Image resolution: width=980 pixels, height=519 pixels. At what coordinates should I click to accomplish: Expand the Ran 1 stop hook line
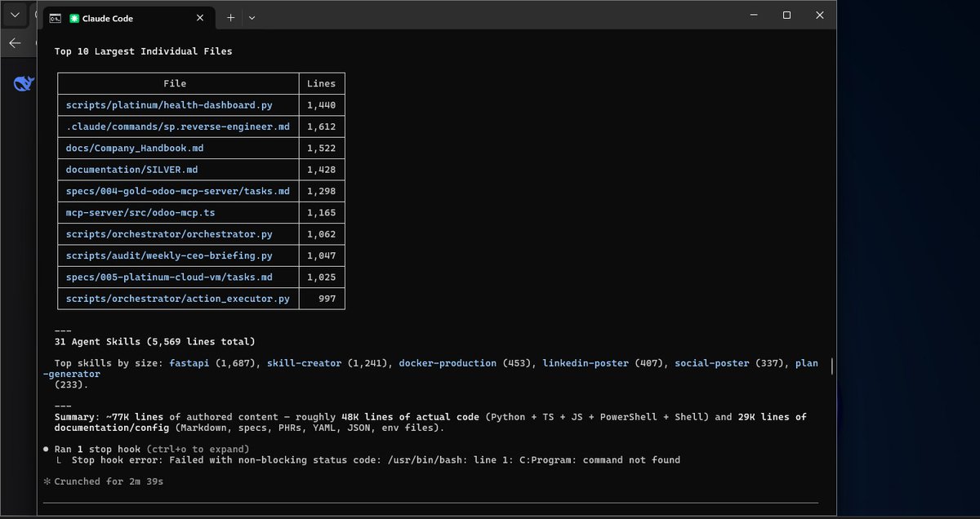(x=145, y=449)
